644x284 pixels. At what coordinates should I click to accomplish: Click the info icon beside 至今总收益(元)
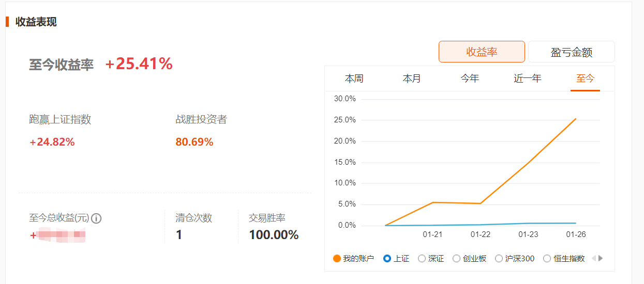[x=96, y=218]
